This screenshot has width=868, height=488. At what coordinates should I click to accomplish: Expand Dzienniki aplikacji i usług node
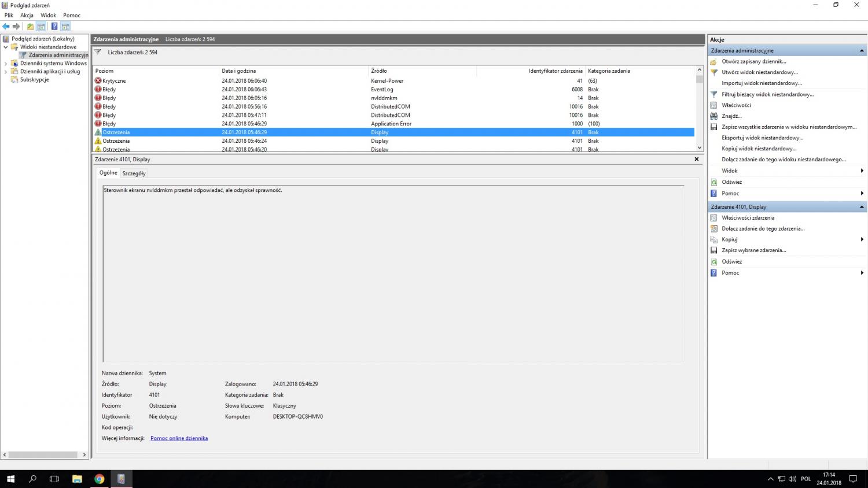point(6,72)
